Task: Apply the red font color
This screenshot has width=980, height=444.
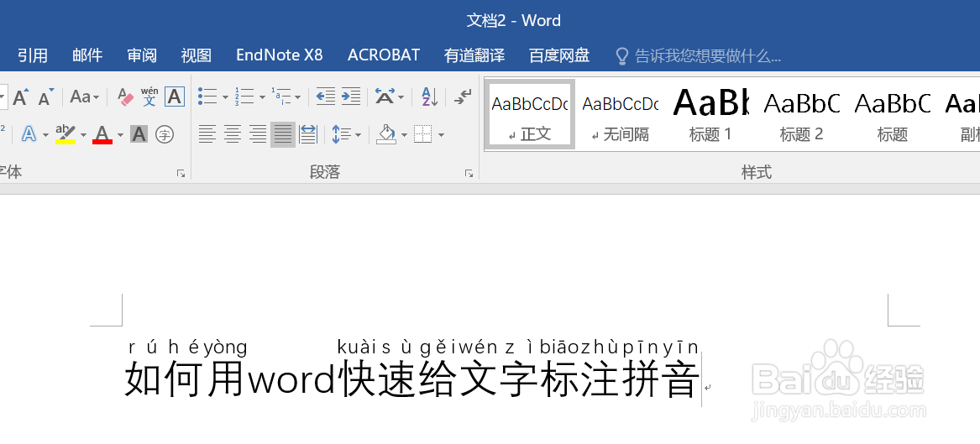Action: pos(102,133)
